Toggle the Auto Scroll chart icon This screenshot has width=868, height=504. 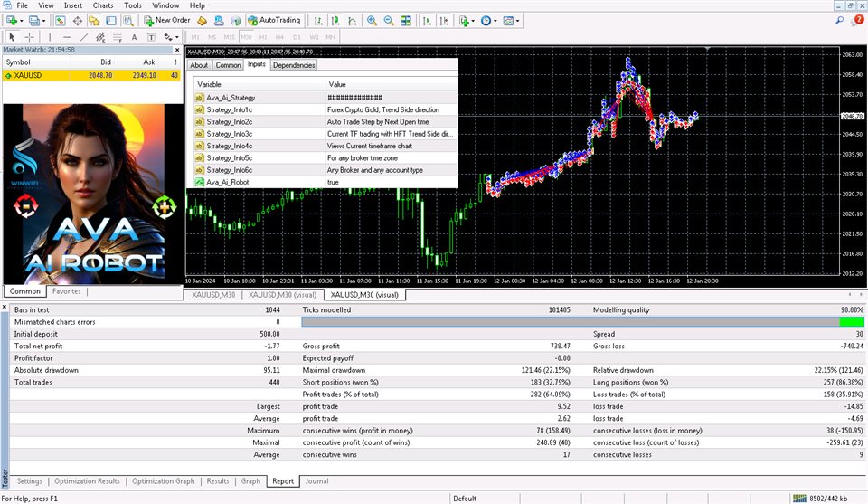tap(427, 21)
